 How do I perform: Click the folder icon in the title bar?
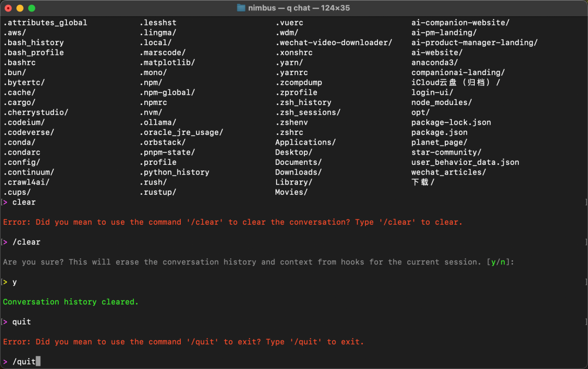[241, 8]
